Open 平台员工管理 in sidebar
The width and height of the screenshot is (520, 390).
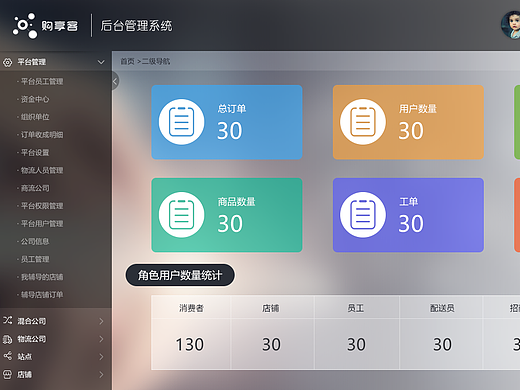click(42, 81)
